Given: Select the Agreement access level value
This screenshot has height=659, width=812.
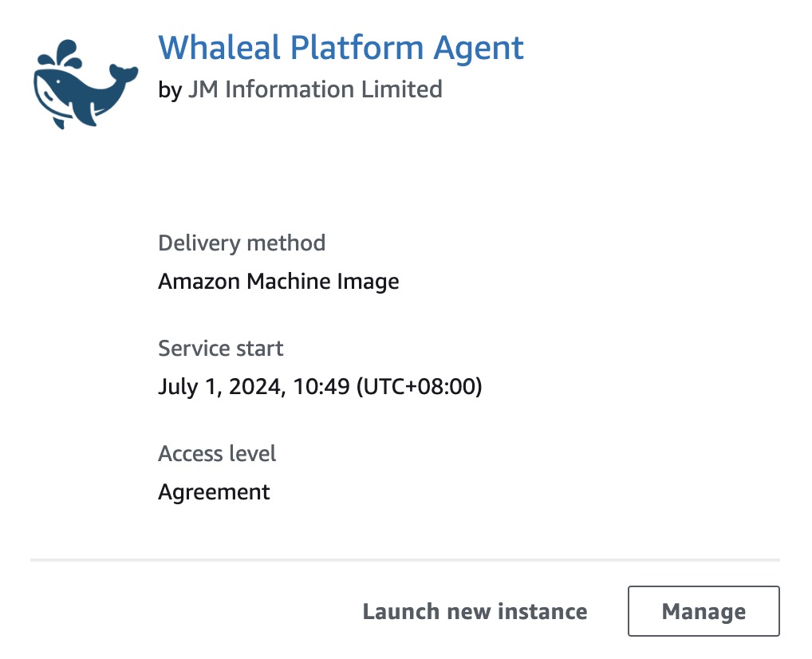Looking at the screenshot, I should pos(214,491).
